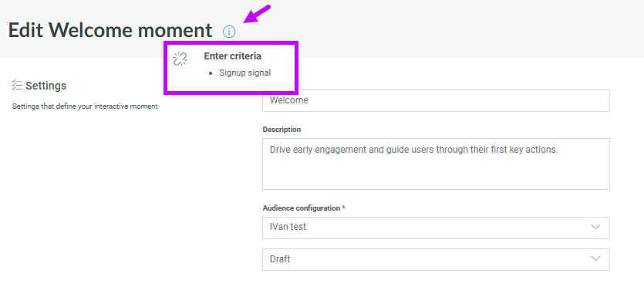644x294 pixels.
Task: Click the bullet dot before Signup signal
Action: pyautogui.click(x=211, y=73)
